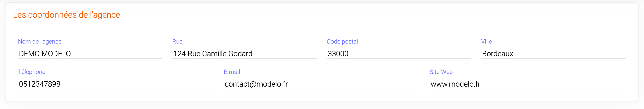Image resolution: width=644 pixels, height=109 pixels.
Task: Select the Code postal input field
Action: click(x=399, y=54)
